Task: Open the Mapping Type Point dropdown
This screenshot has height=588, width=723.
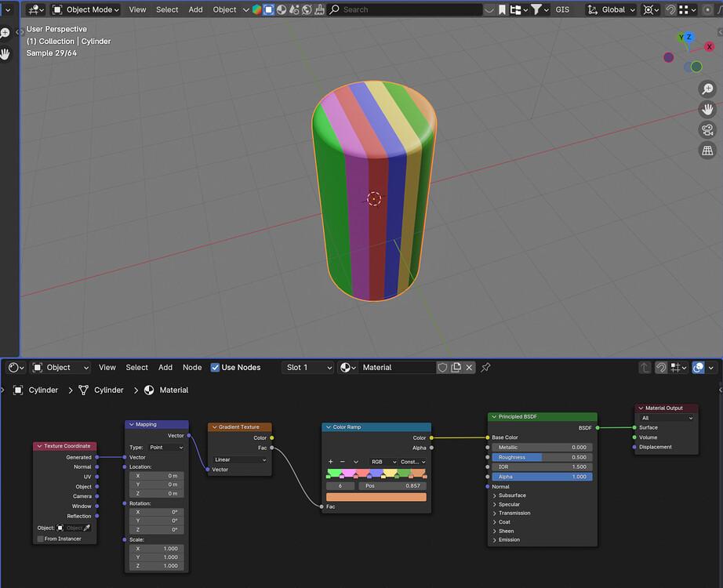Action: tap(166, 448)
